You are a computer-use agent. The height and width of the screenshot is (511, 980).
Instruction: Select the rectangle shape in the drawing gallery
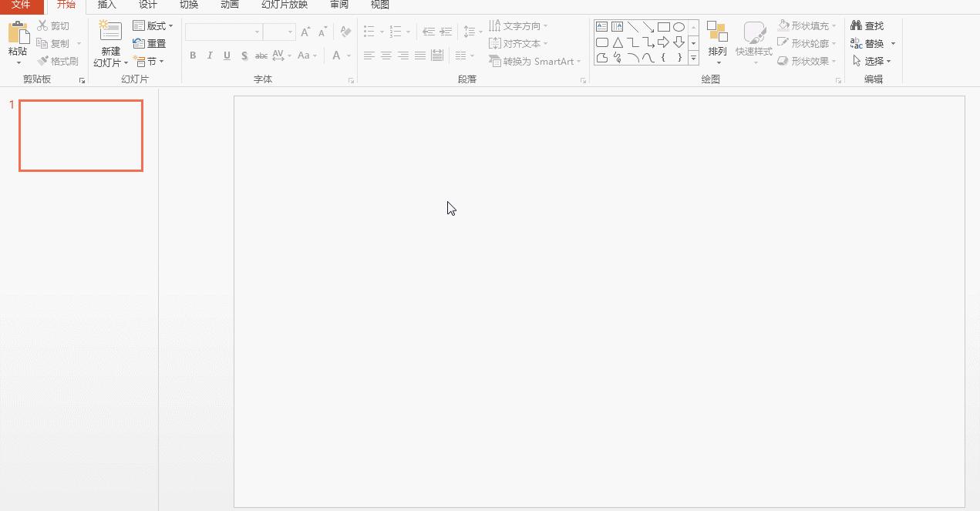point(665,25)
